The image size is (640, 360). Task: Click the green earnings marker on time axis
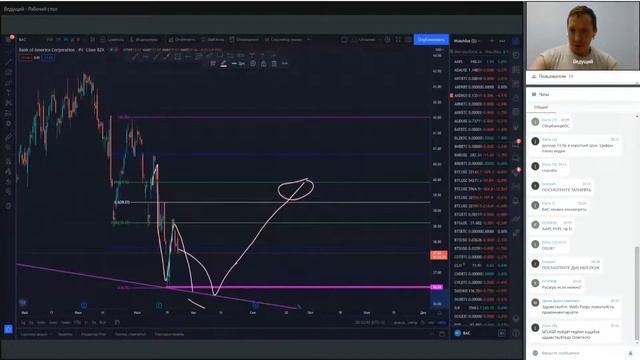[159, 305]
